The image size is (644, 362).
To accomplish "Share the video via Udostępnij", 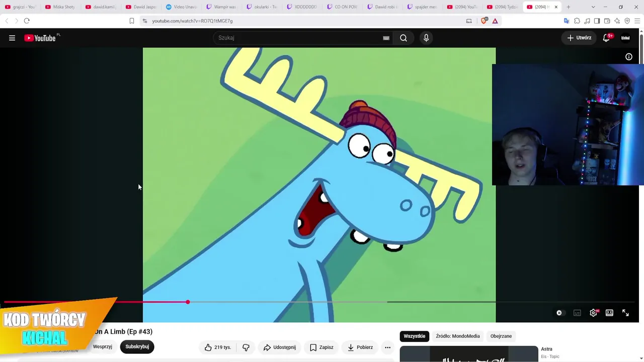I will pyautogui.click(x=280, y=347).
